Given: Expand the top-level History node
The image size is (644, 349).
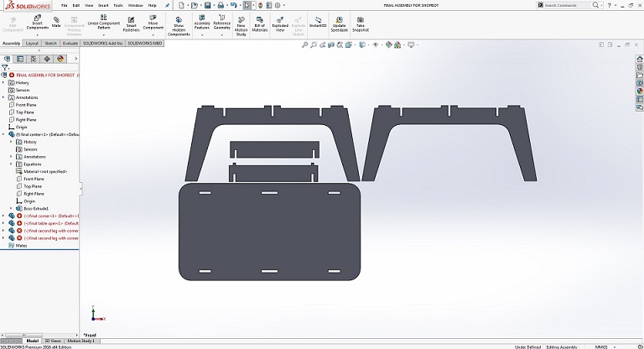Looking at the screenshot, I should (x=3, y=82).
